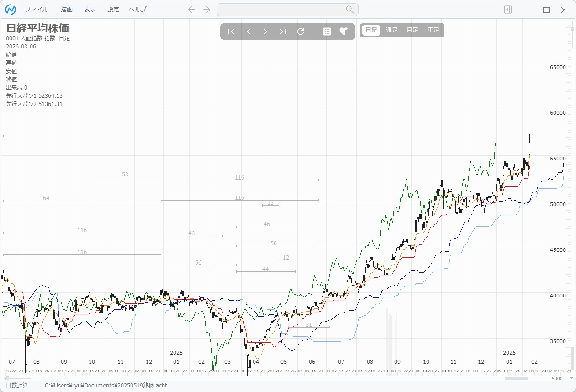The image size is (576, 392).
Task: Switch chart to 週足 weekly candles
Action: point(392,30)
